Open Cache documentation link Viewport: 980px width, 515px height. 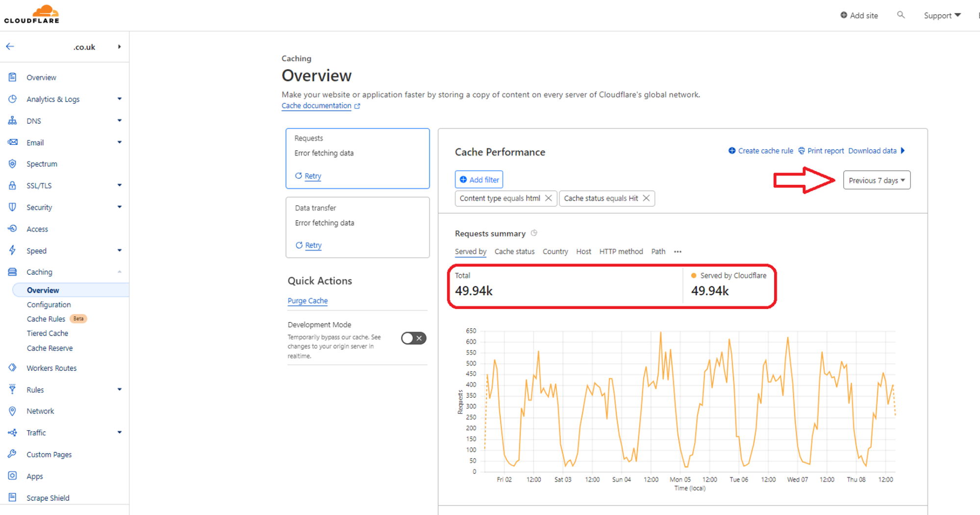[x=316, y=106]
